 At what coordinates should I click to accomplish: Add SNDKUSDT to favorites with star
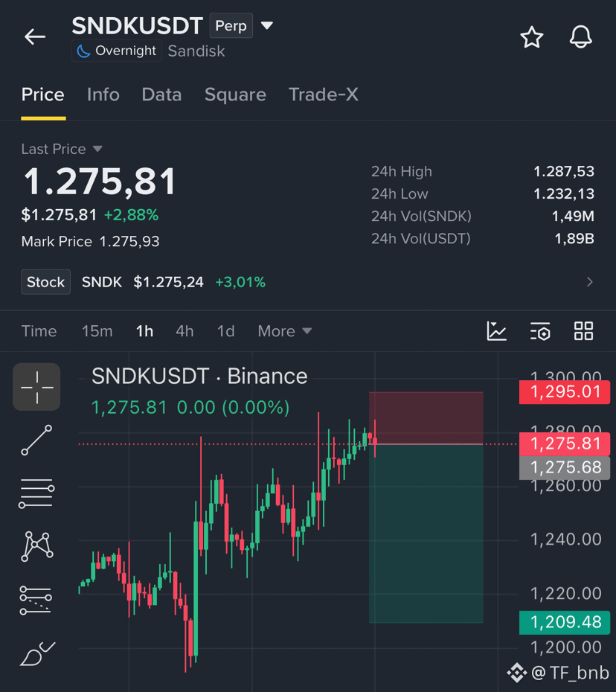(532, 37)
